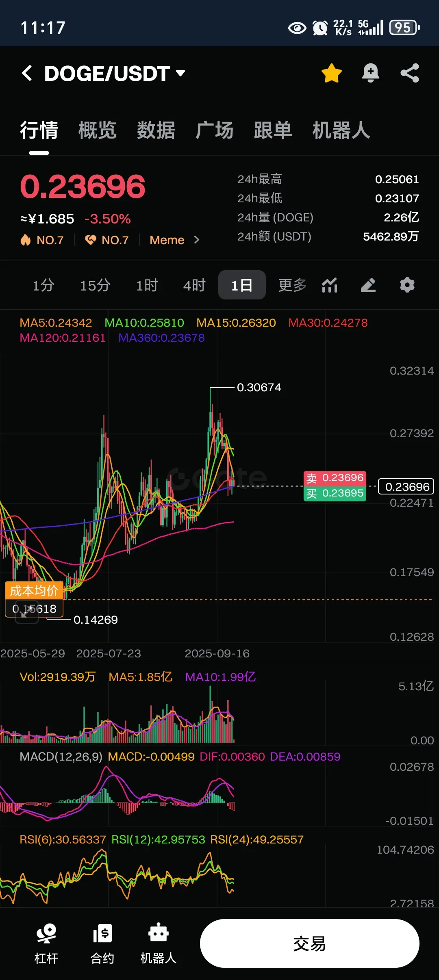The image size is (439, 980).
Task: Switch to 广场 tab
Action: point(214,130)
